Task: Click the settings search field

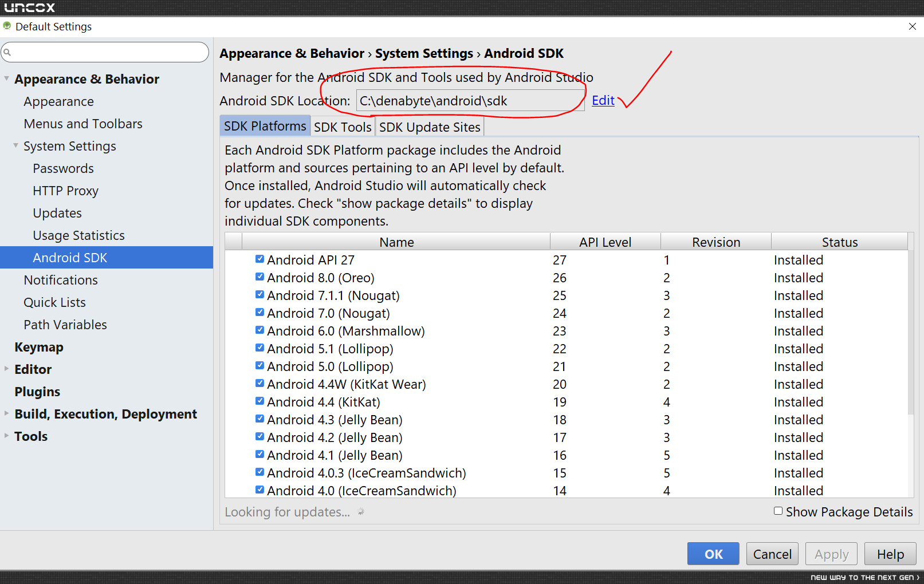Action: click(105, 52)
